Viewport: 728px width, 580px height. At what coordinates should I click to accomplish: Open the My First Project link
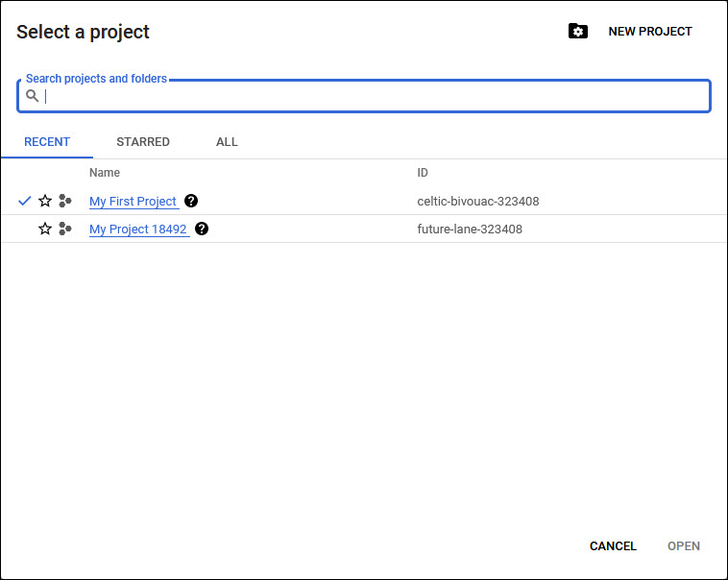133,202
